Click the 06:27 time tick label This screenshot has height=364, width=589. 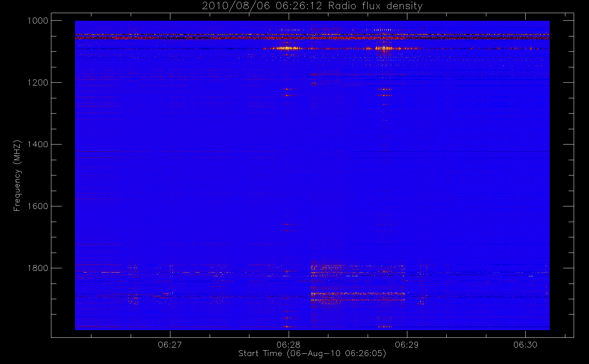tap(170, 345)
